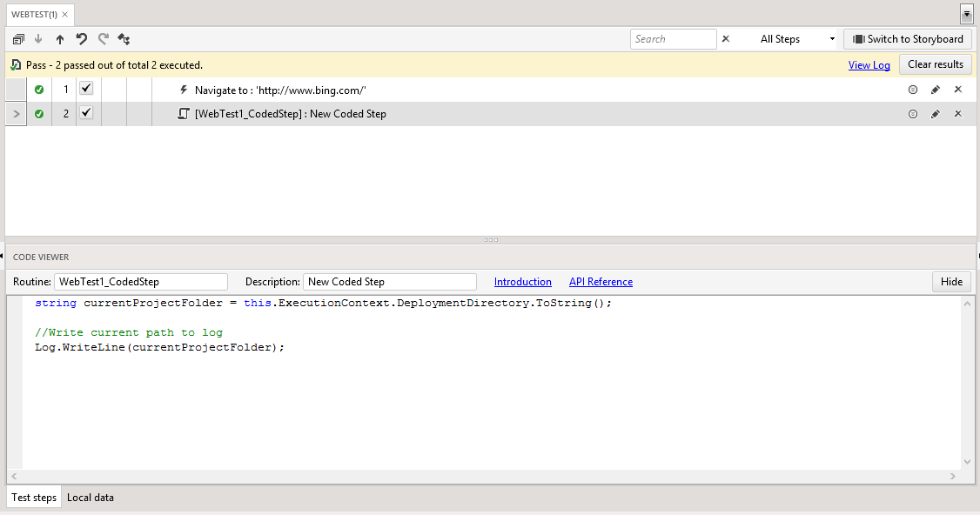980x515 pixels.
Task: Click the redo toolbar icon
Action: (103, 39)
